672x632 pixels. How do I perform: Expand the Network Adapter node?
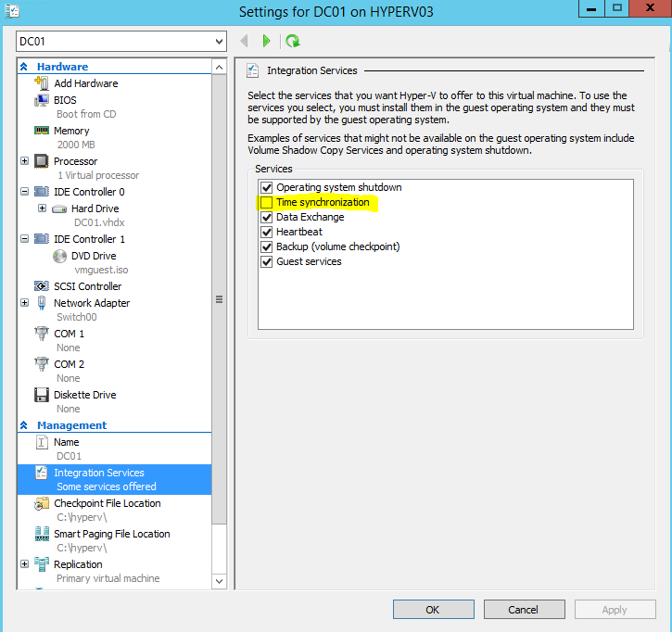tap(24, 303)
